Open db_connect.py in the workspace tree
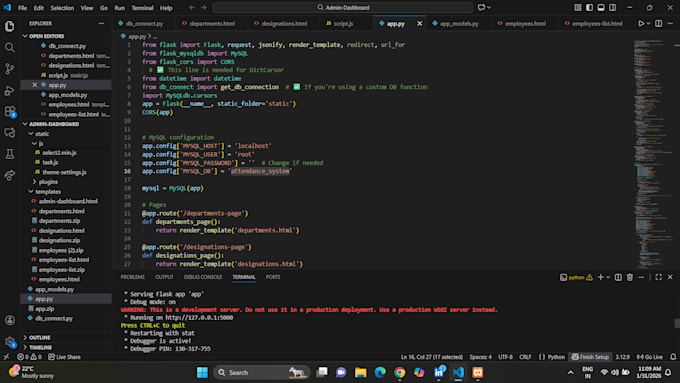680x383 pixels. tap(53, 318)
